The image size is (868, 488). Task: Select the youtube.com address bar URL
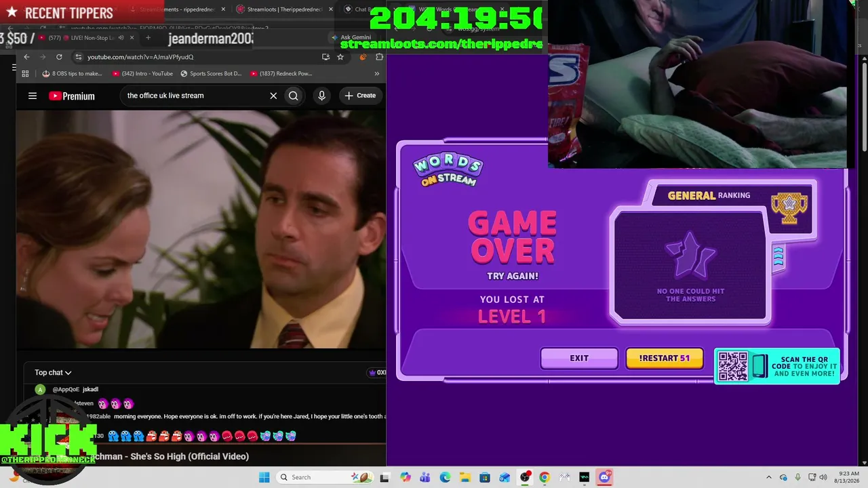click(x=140, y=57)
